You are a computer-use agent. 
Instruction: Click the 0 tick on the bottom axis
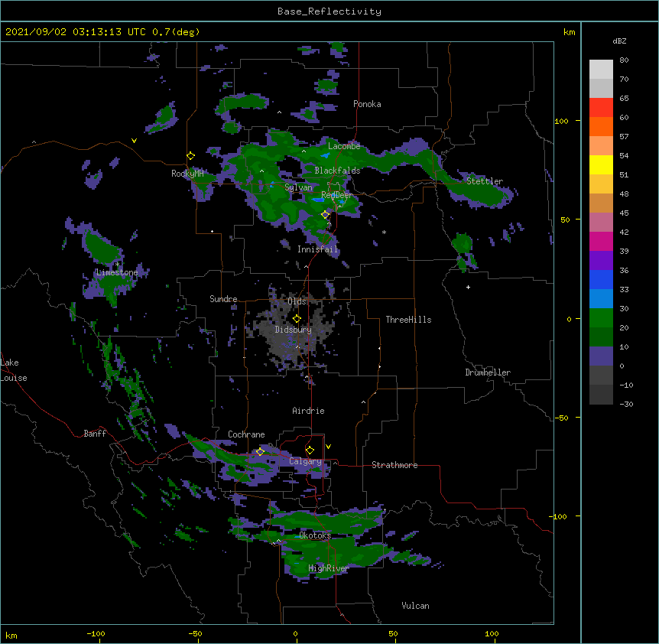point(295,633)
